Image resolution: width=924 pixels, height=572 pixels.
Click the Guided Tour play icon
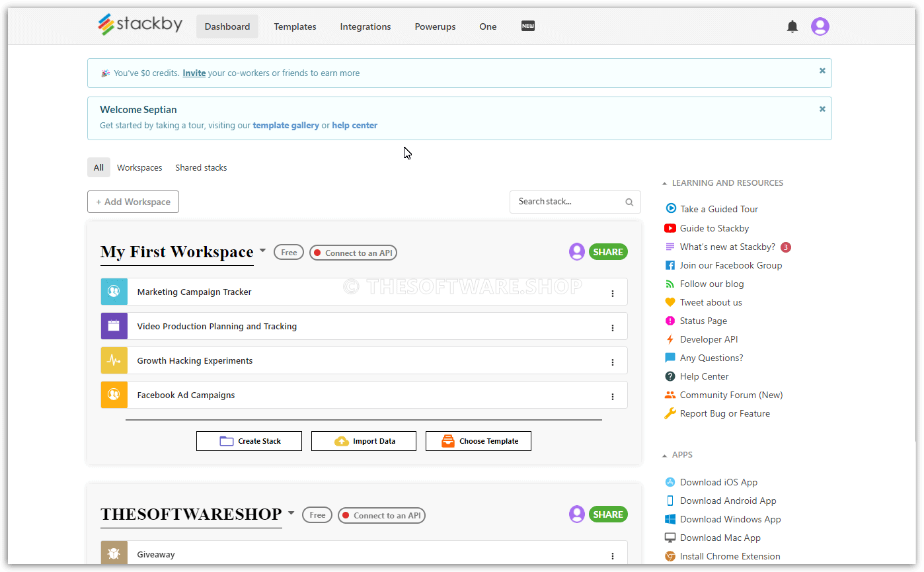[671, 208]
